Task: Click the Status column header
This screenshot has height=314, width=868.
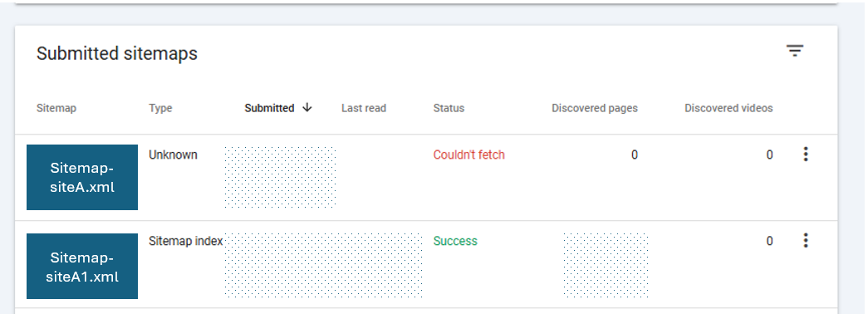Action: tap(449, 108)
